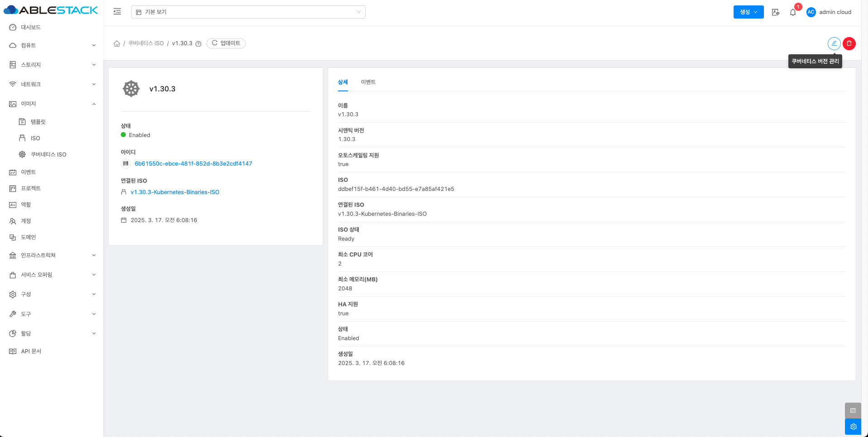The height and width of the screenshot is (437, 868).
Task: Open the v1.30.3-Kubernetes-Binaries-ISO link
Action: click(x=175, y=192)
